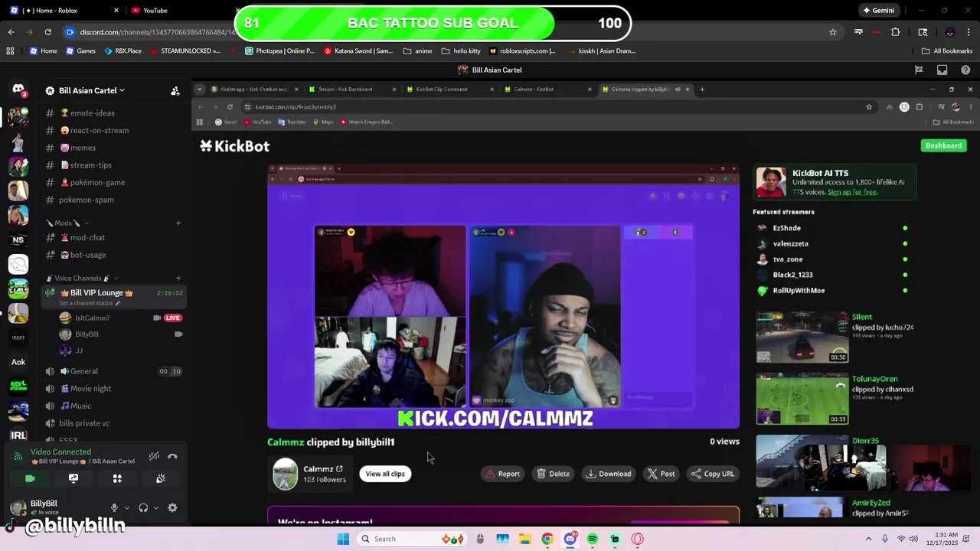The image size is (980, 551).
Task: Add a channel to the Mods category
Action: tap(178, 223)
